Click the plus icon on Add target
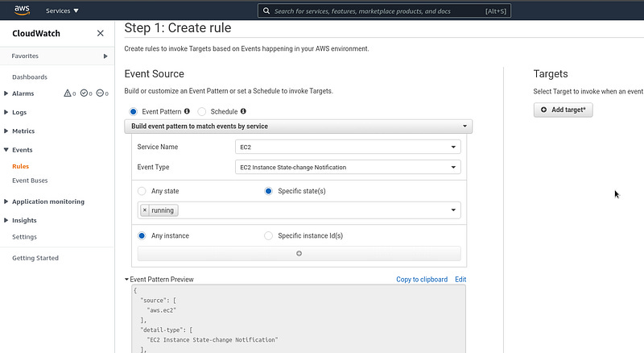644x353 pixels. (544, 110)
